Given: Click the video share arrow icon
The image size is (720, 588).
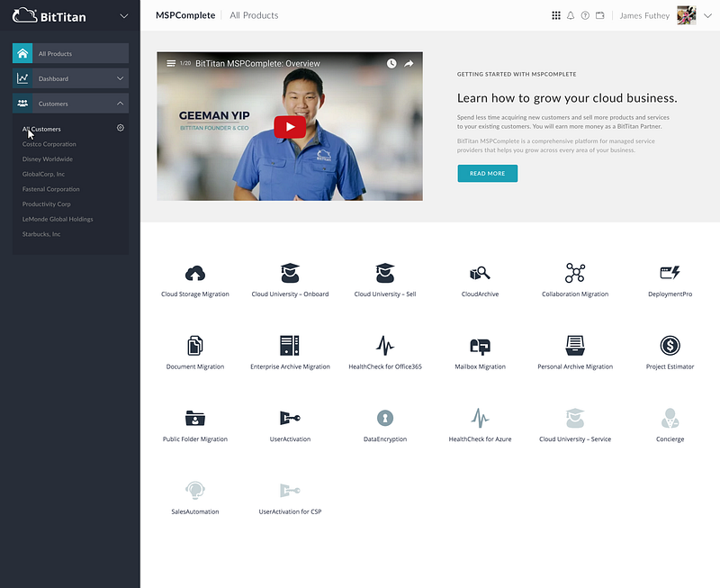Looking at the screenshot, I should 409,63.
